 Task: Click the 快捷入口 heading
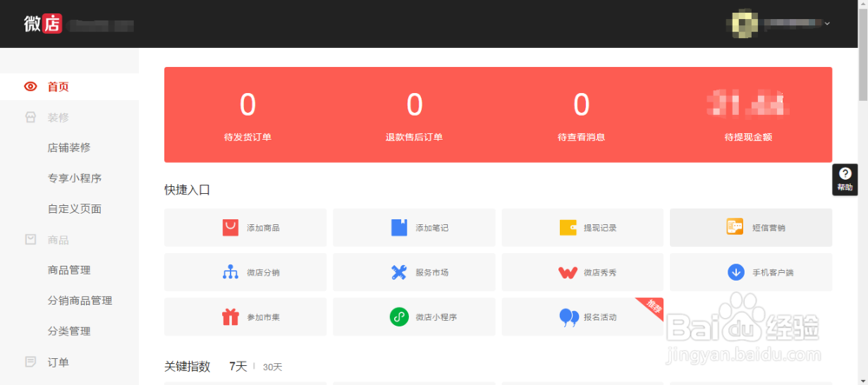click(187, 190)
